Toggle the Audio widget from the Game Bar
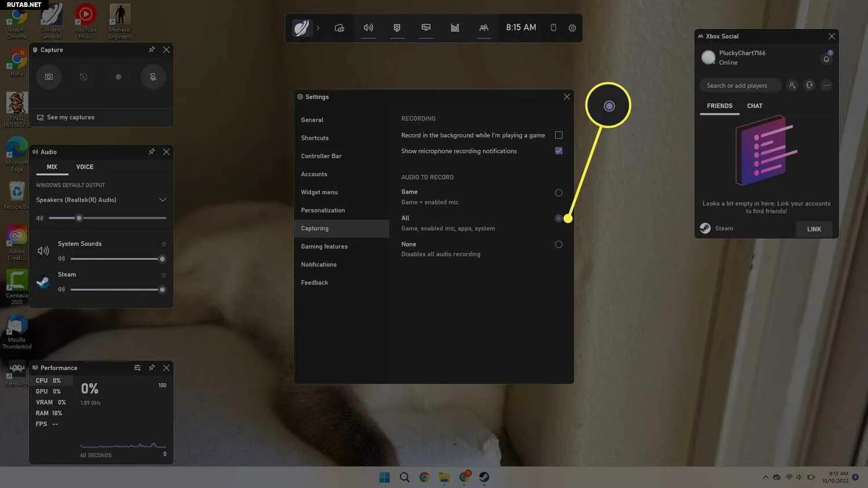 tap(368, 28)
